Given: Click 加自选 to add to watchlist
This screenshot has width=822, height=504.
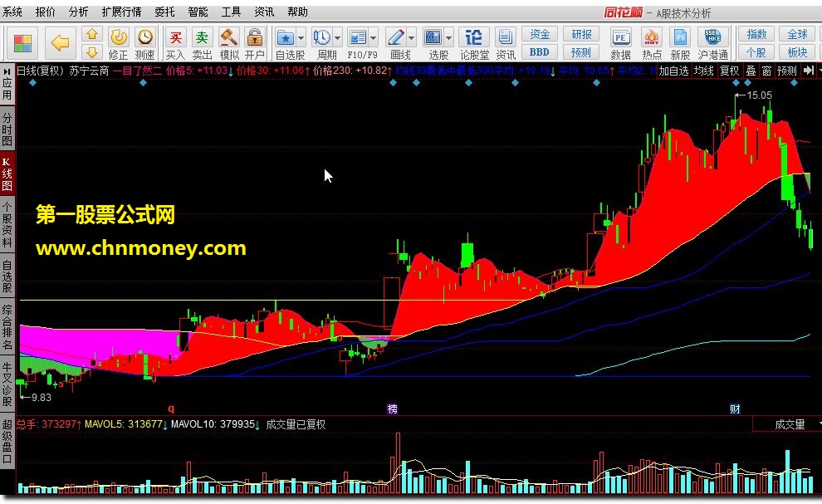Looking at the screenshot, I should coord(673,71).
